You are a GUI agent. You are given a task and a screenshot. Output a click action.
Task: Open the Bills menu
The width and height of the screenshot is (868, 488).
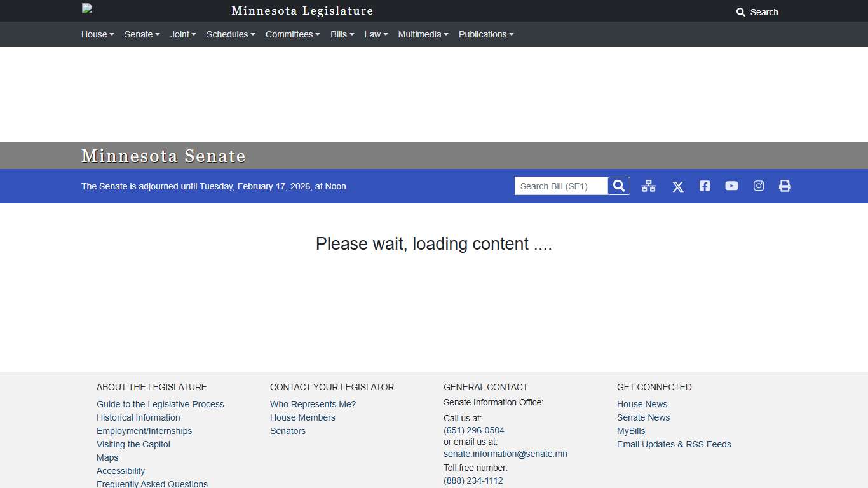(x=342, y=34)
